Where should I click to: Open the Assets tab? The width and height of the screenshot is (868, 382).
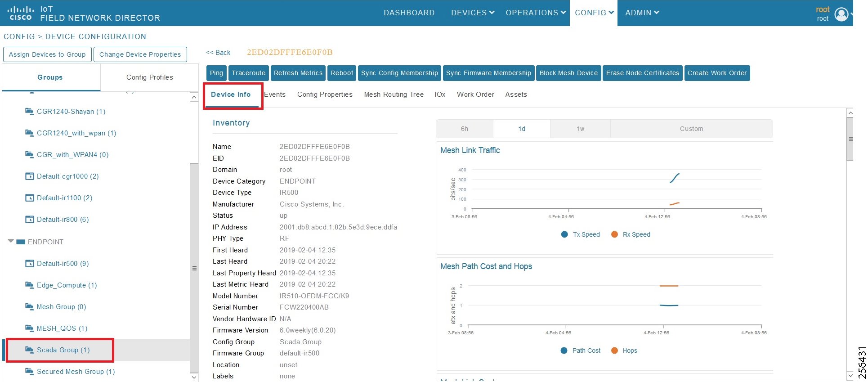[516, 94]
